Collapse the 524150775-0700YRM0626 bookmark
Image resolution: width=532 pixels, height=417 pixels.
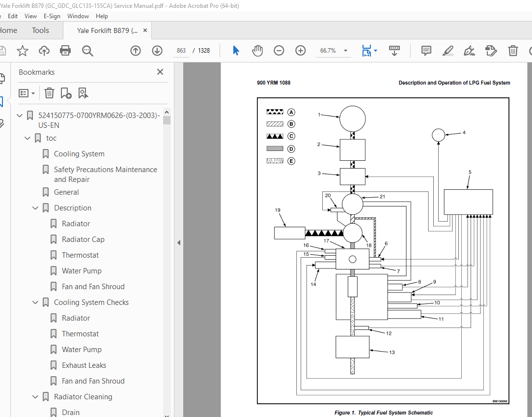(x=20, y=116)
